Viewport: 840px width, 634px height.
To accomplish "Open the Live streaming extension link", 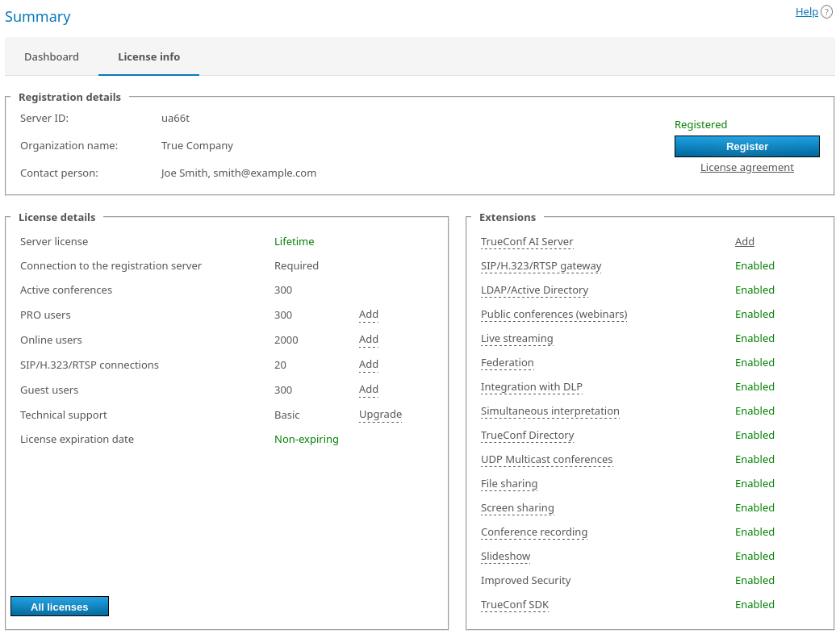I will click(x=516, y=339).
